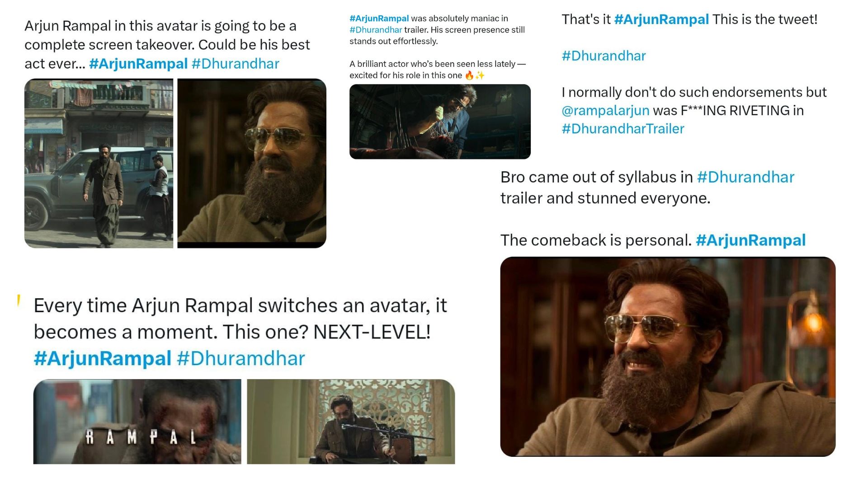Click #Dhurandhar in 'out of syllabus' tweet

point(745,177)
